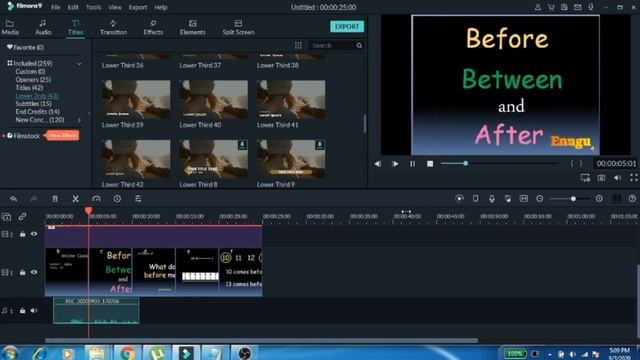Viewport: 640px width, 360px height.
Task: Select the Split scissors tool
Action: 76,199
